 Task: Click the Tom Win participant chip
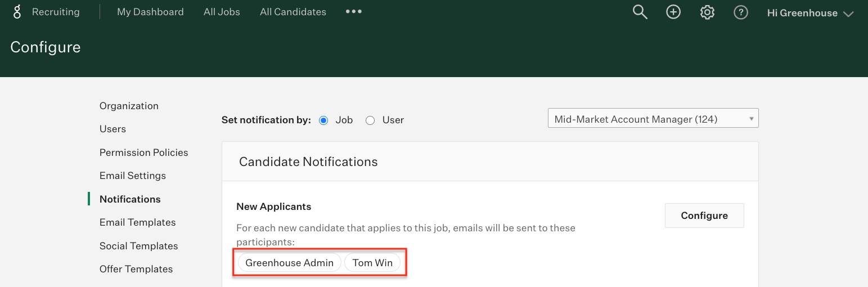(372, 263)
